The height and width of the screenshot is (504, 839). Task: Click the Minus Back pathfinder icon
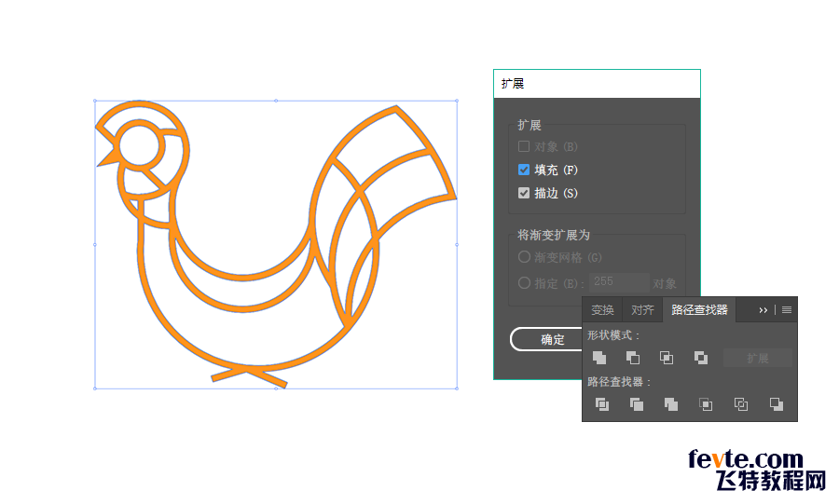pyautogui.click(x=776, y=404)
